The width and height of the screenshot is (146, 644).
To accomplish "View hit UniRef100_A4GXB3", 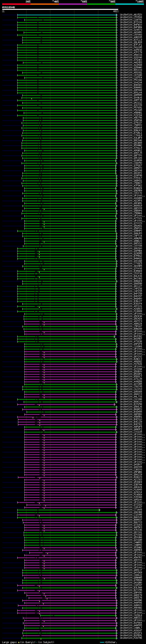I will [x=131, y=63].
